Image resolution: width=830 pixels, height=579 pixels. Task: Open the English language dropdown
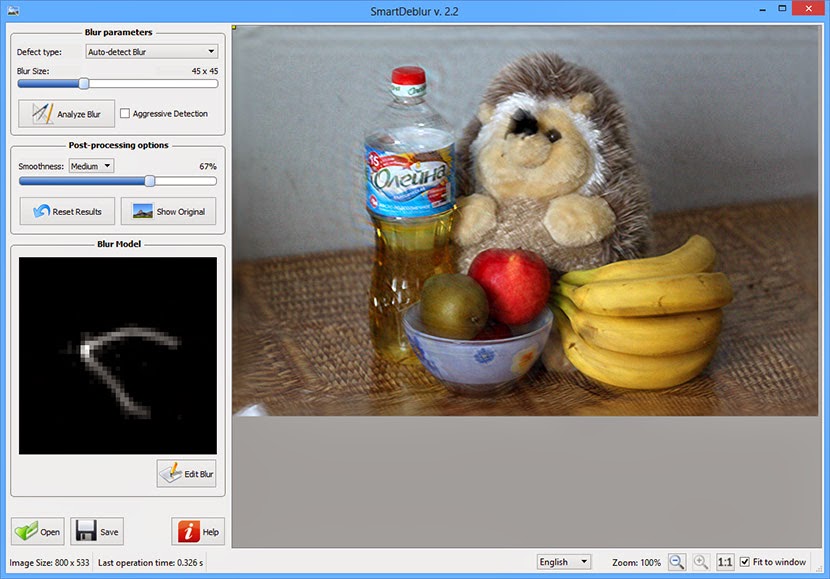coord(564,562)
